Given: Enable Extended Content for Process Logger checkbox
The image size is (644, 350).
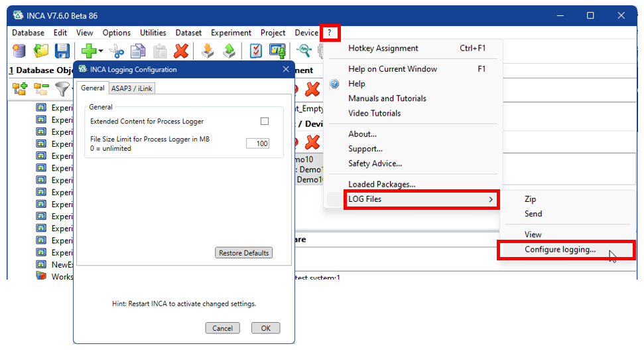Looking at the screenshot, I should pos(265,122).
